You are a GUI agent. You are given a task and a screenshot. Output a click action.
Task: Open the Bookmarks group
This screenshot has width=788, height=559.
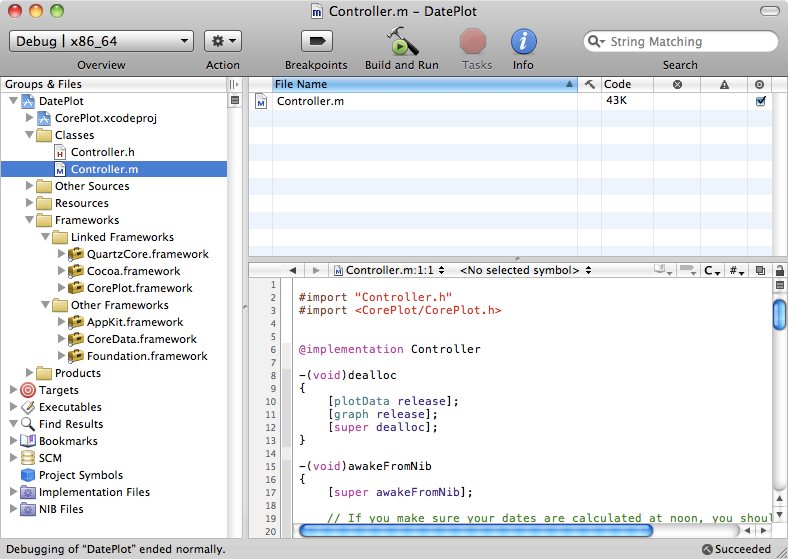click(x=68, y=441)
